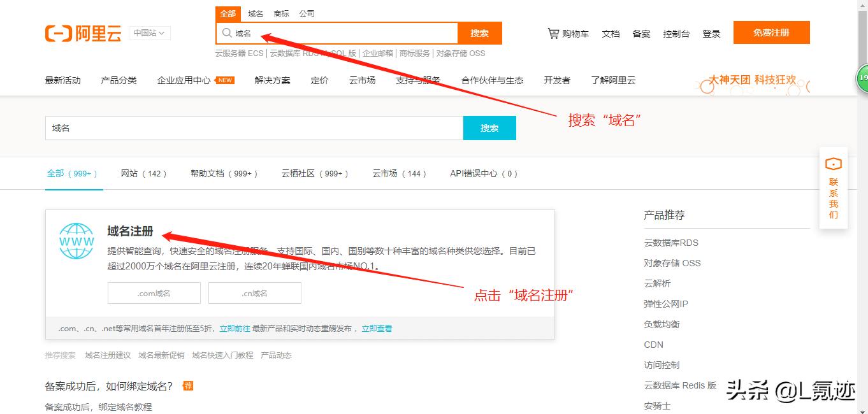
Task: Select the 云市场（144） results tab
Action: (398, 173)
